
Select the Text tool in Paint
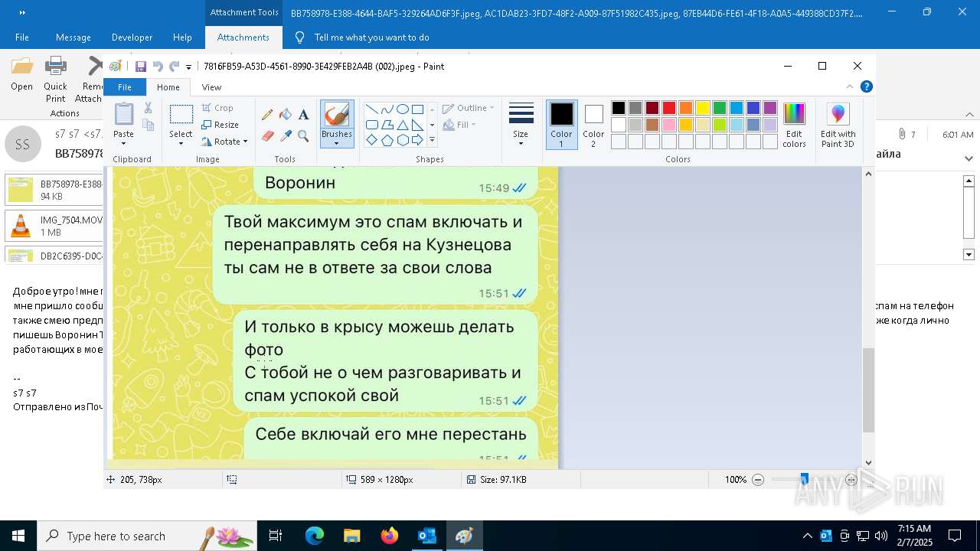click(x=303, y=115)
